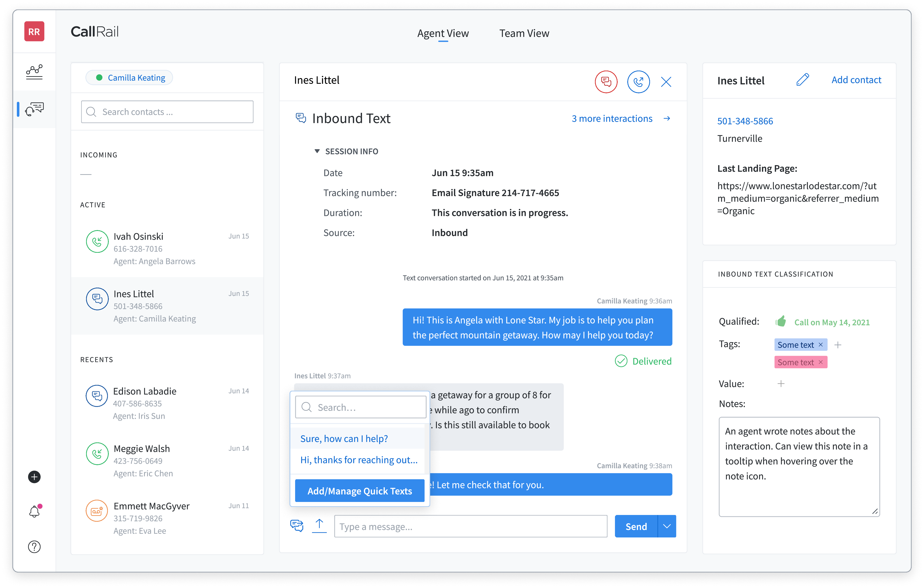Open the Camilla Keating status pill
924x588 pixels.
pyautogui.click(x=129, y=77)
